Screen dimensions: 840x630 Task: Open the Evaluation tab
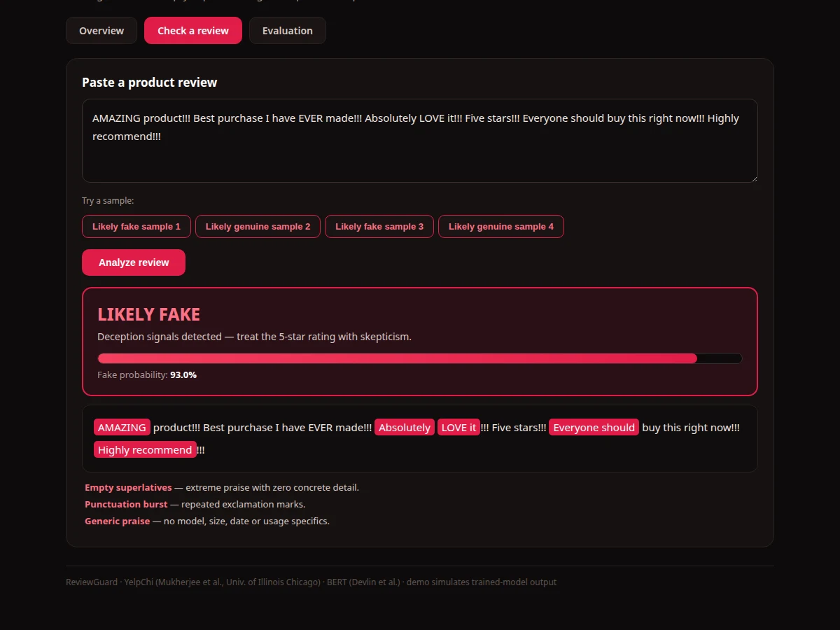(288, 31)
